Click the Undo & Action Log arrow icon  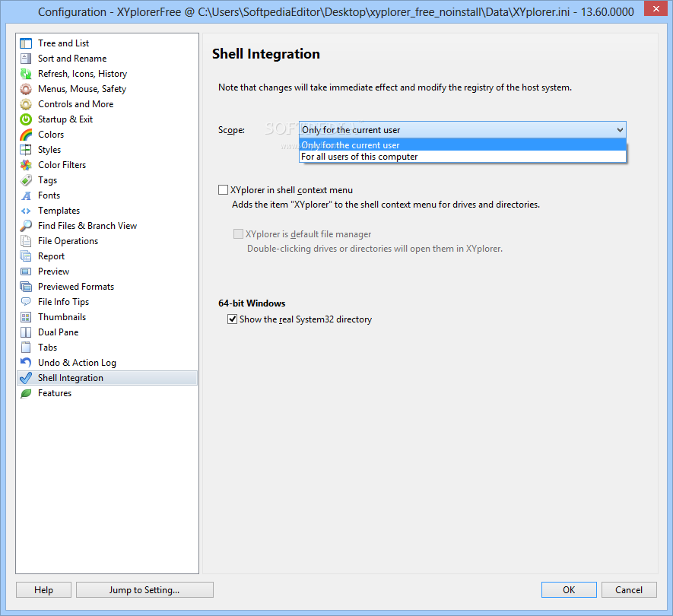click(26, 363)
